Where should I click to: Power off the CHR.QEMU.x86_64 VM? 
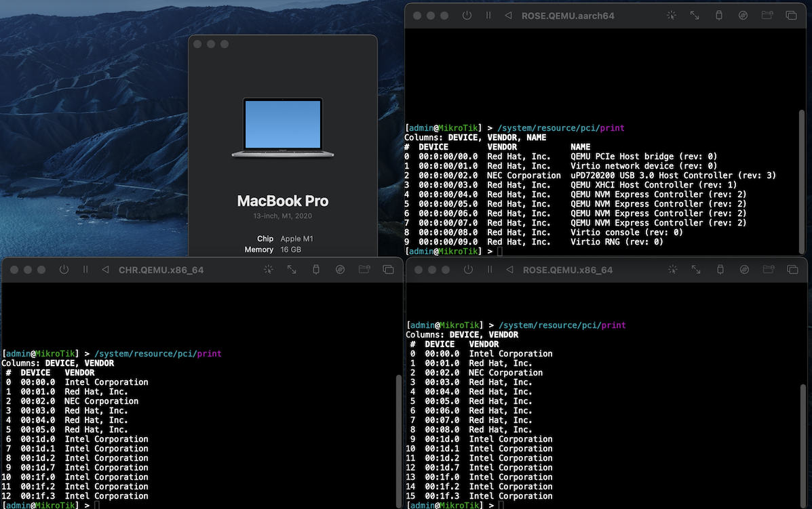[64, 270]
